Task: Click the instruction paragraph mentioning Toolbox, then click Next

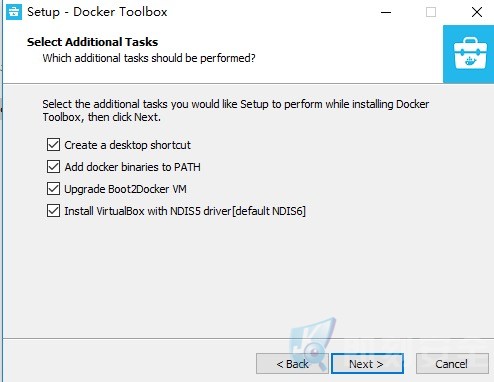Action: coord(235,111)
